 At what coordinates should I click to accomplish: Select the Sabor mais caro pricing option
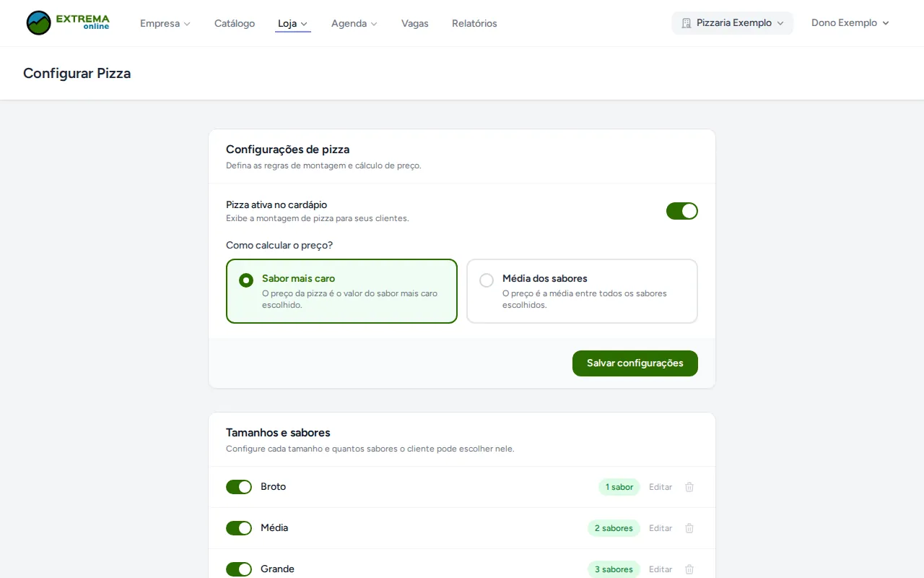pos(341,291)
